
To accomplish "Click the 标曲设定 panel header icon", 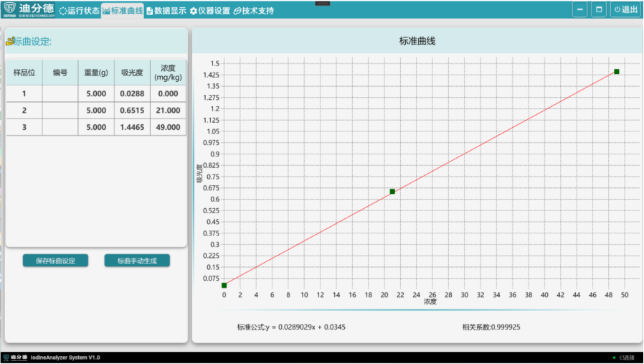I will [x=10, y=41].
